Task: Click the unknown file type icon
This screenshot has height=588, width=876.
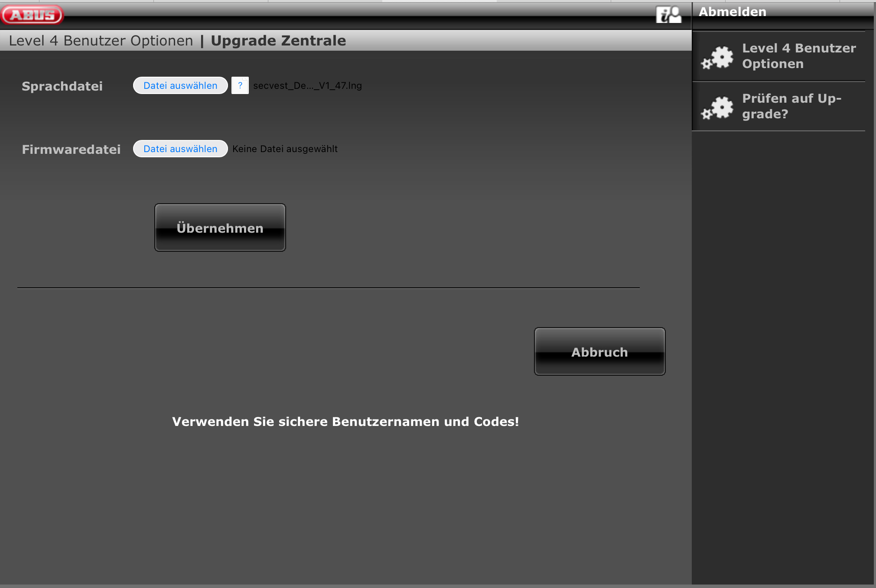Action: coord(240,85)
